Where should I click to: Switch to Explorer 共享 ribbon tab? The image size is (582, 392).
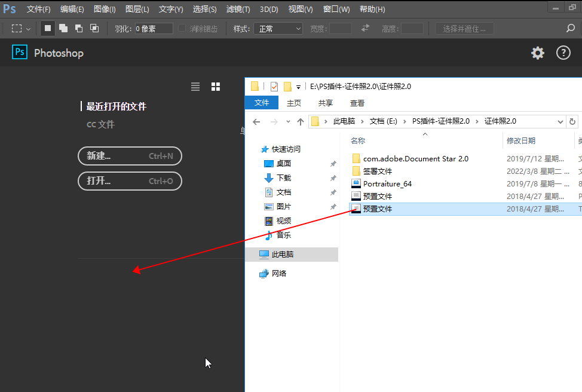[326, 103]
